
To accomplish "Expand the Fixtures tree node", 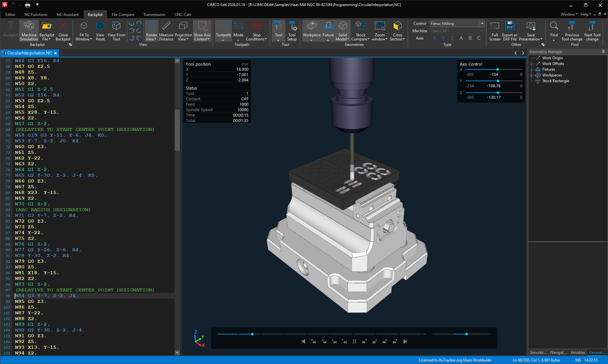I will click(531, 69).
